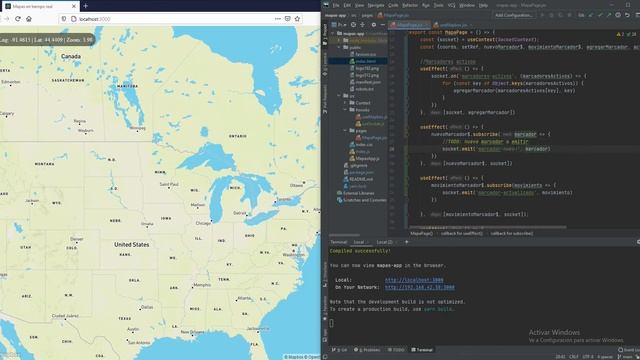Open the project panel settings gear
640x360 pixels.
pyautogui.click(x=373, y=25)
